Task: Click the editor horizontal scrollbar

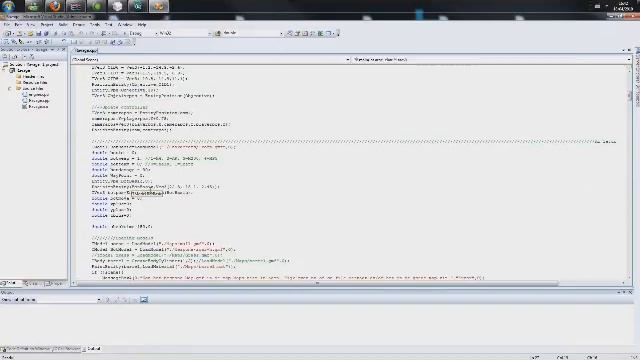Action: [317, 283]
